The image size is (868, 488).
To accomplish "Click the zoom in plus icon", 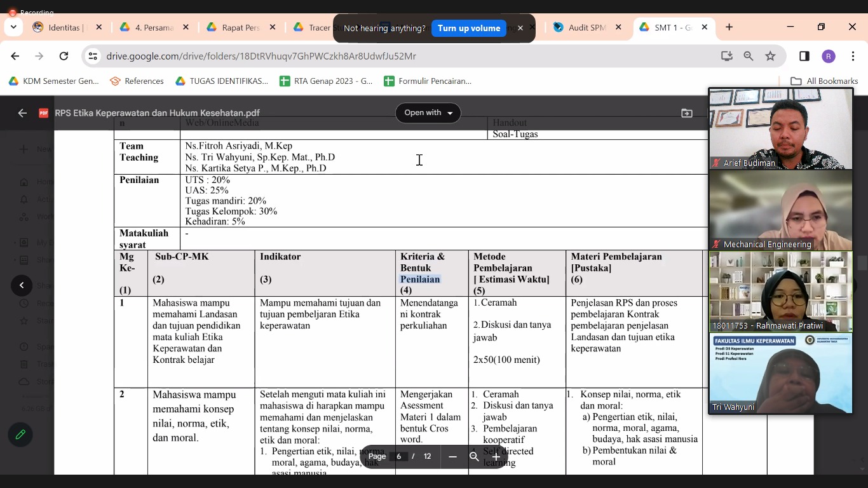I will coord(496,456).
